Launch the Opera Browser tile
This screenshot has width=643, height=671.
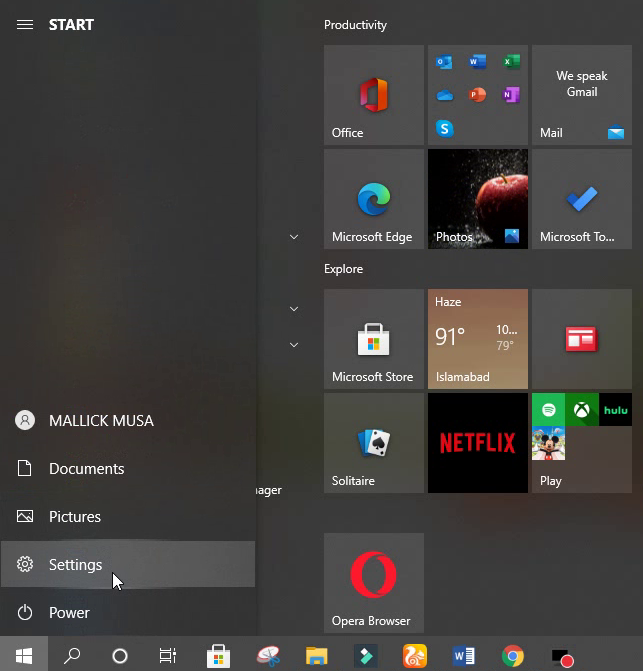(373, 583)
